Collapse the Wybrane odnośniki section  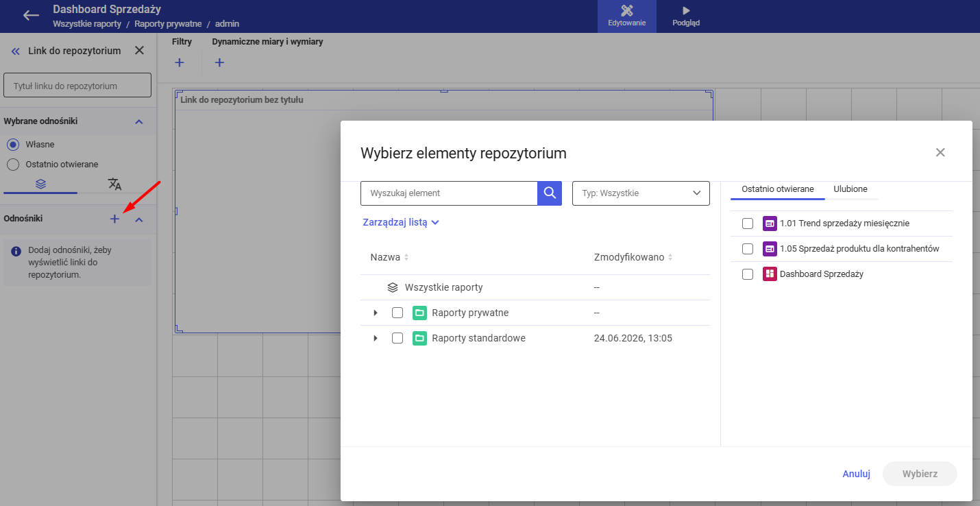point(138,121)
